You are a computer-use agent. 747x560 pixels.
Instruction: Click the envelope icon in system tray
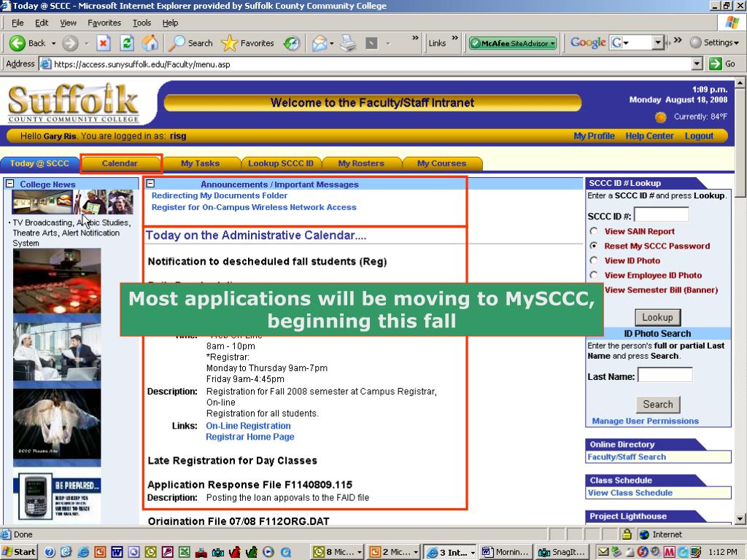tap(603, 552)
